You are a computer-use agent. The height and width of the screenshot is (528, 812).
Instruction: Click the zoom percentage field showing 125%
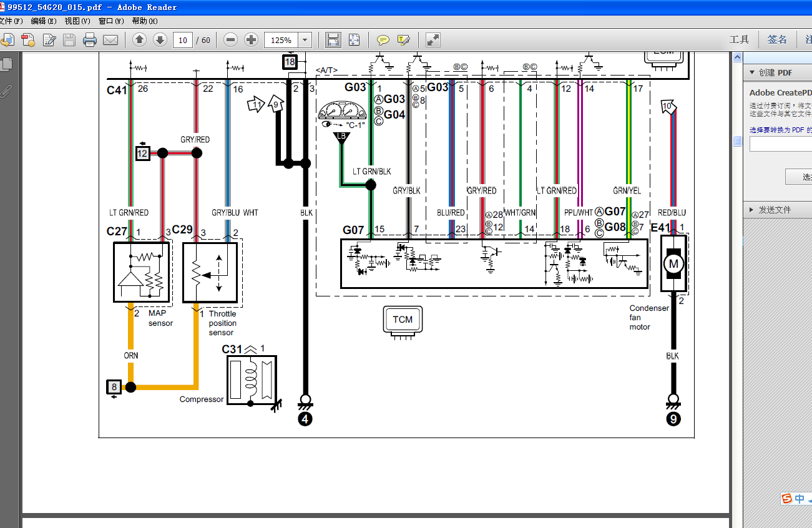281,40
